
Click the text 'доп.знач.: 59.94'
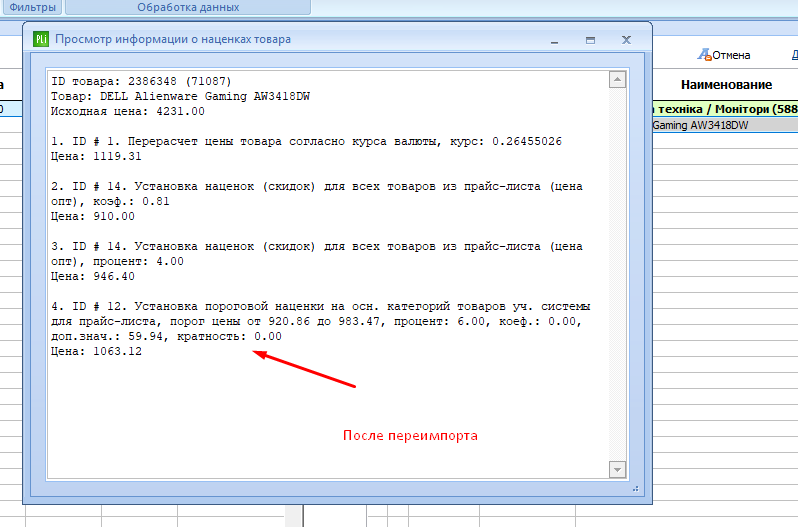(109, 336)
